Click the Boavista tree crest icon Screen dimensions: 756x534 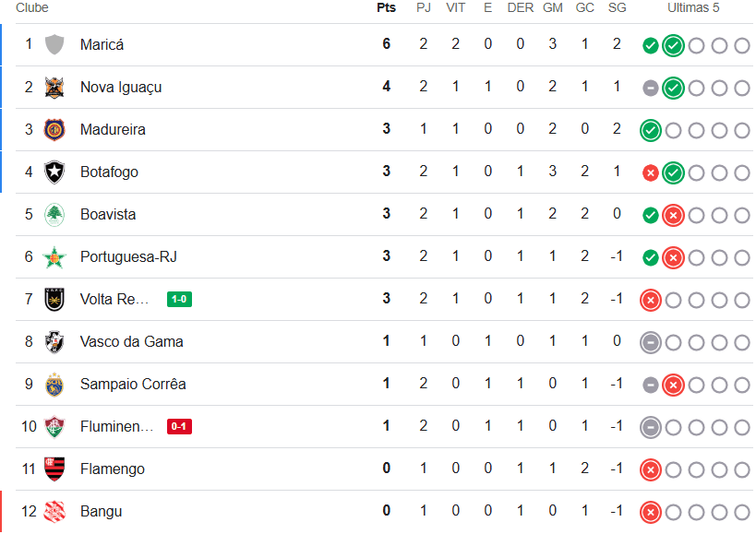tap(54, 214)
